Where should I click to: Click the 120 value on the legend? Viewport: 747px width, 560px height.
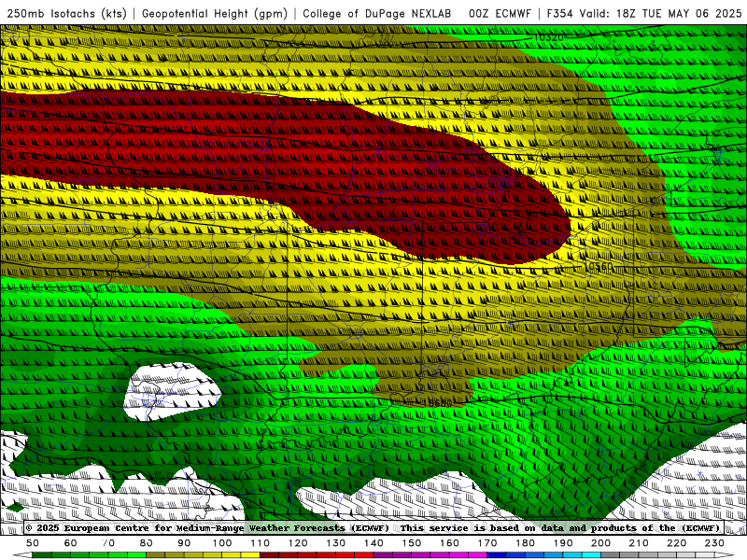coord(298,543)
